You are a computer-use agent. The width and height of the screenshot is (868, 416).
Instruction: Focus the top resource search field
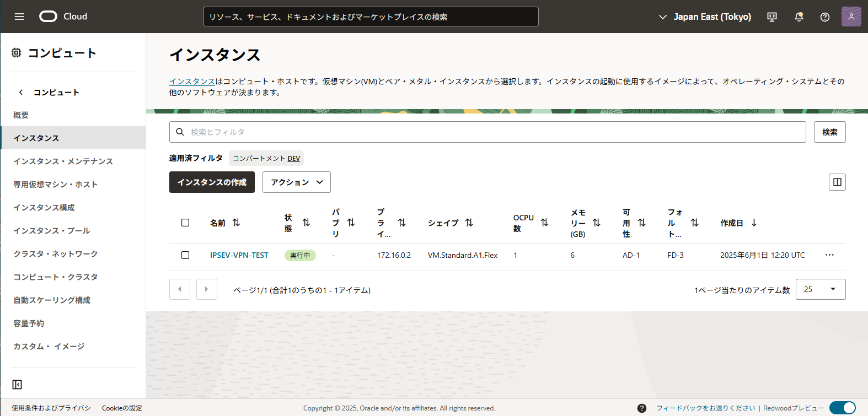tap(371, 17)
